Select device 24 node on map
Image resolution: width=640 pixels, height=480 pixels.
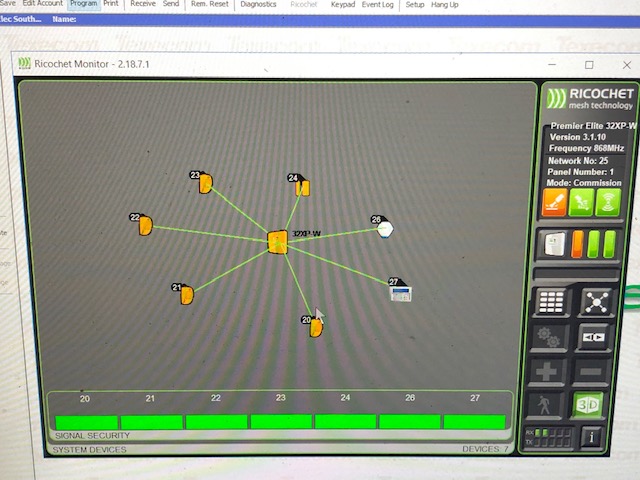[x=303, y=188]
